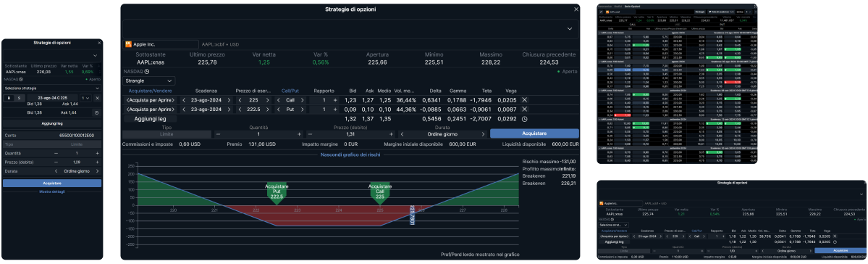This screenshot has height=264, width=868.
Task: Increase Quantità with plus in left panel
Action: [x=98, y=153]
